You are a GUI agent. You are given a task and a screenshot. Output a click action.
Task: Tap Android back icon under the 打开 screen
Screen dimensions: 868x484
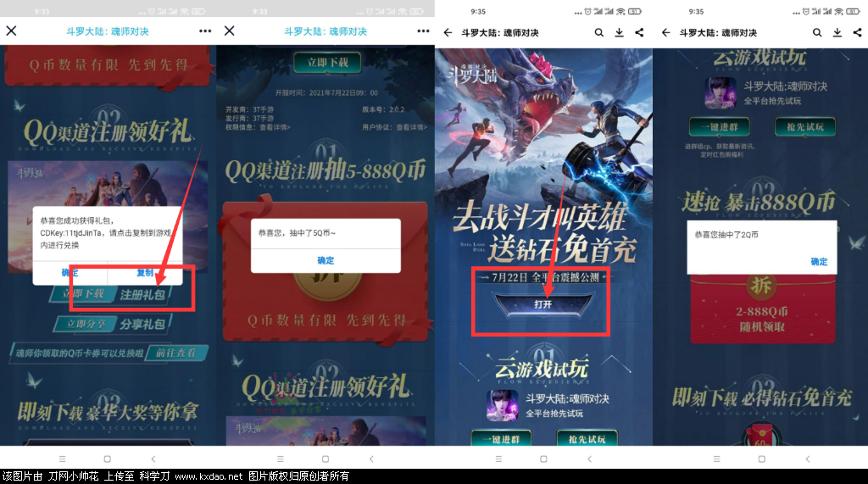coord(590,459)
